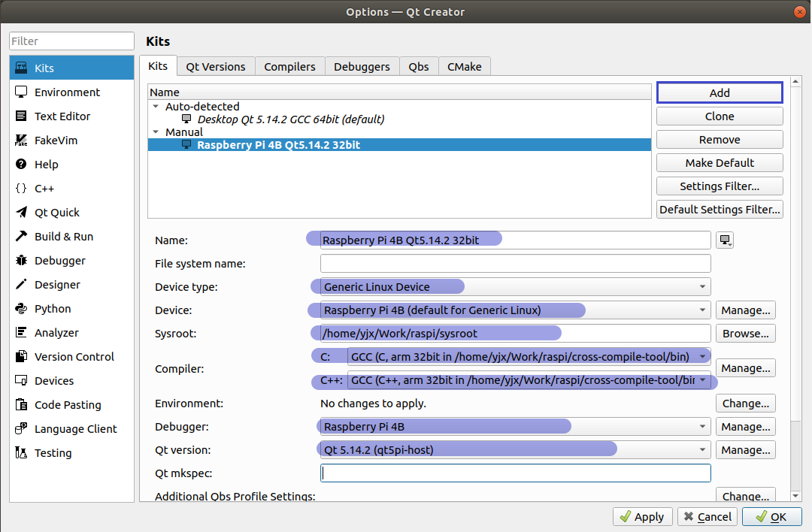Click the Make Default button

click(x=720, y=163)
